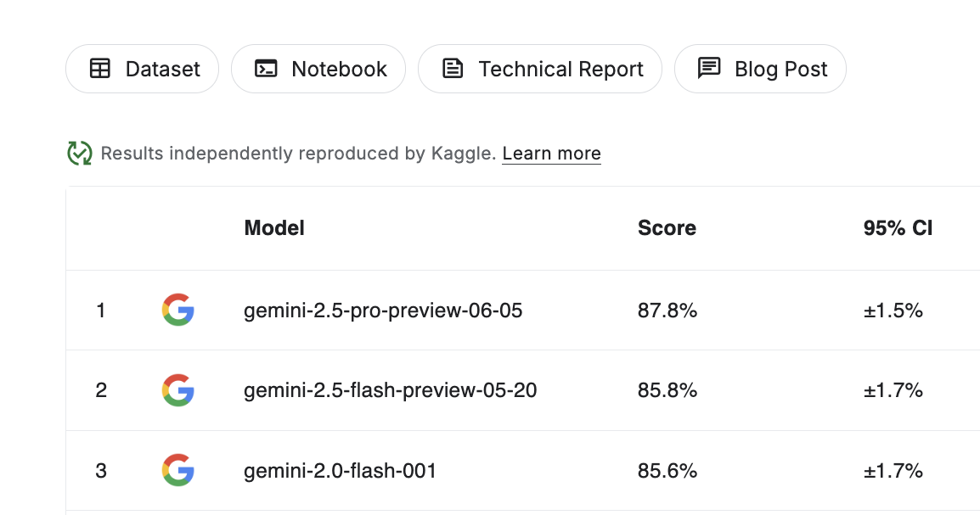Open the Learn more link

click(550, 154)
